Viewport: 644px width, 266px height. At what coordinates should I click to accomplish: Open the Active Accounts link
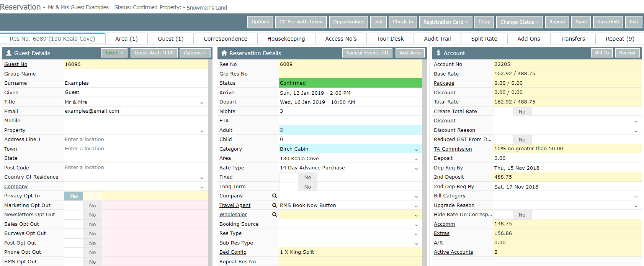453,252
